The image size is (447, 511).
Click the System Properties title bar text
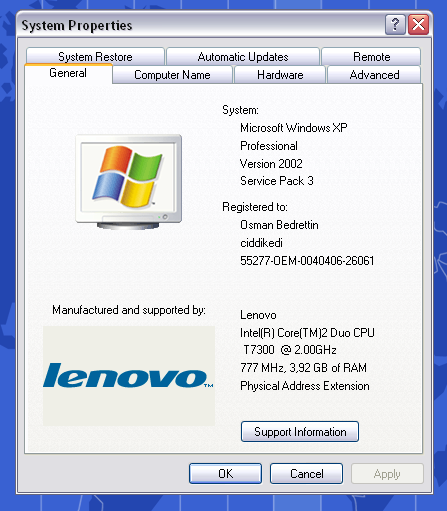coord(77,25)
